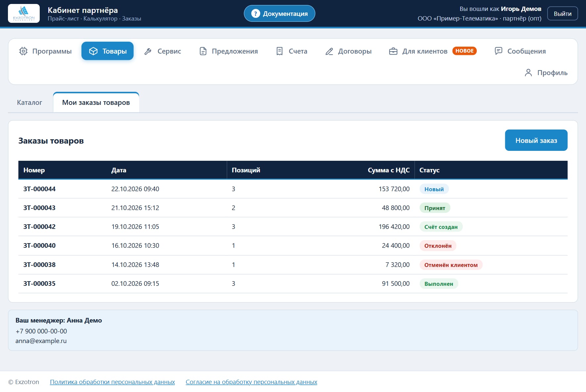Click the Программы chip icon
The image size is (586, 392).
click(x=23, y=51)
